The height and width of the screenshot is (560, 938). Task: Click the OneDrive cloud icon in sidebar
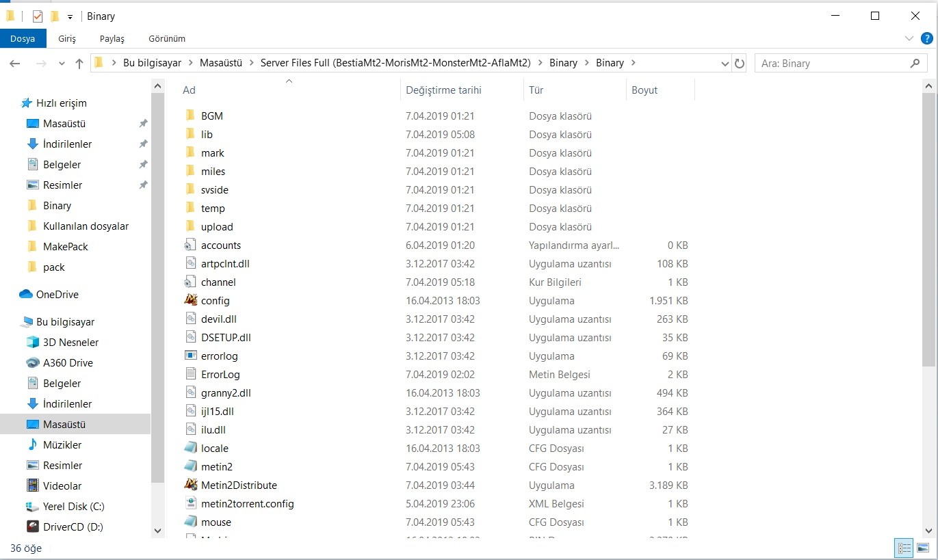coord(26,294)
